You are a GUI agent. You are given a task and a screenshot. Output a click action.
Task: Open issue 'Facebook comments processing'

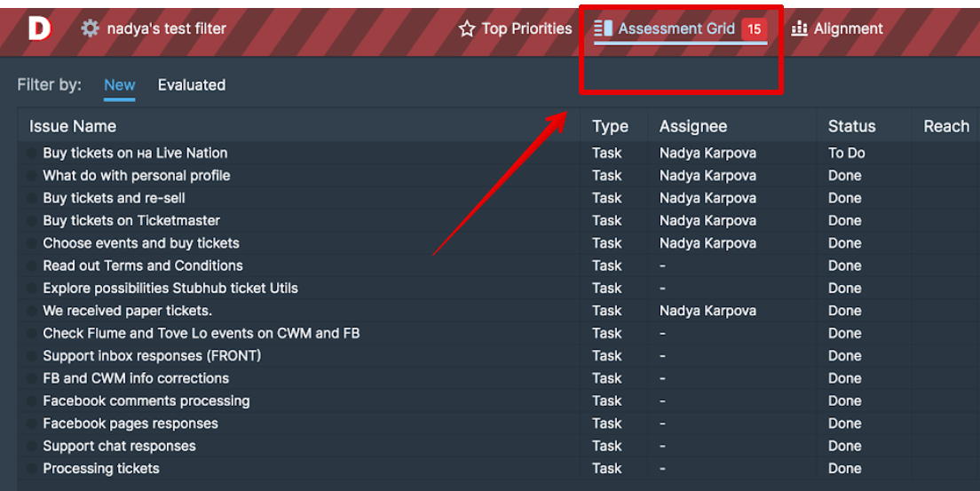pyautogui.click(x=146, y=401)
